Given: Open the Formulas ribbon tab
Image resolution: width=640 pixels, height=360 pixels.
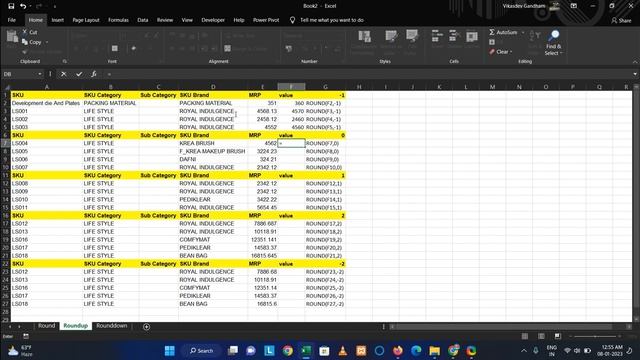Looking at the screenshot, I should coord(118,20).
